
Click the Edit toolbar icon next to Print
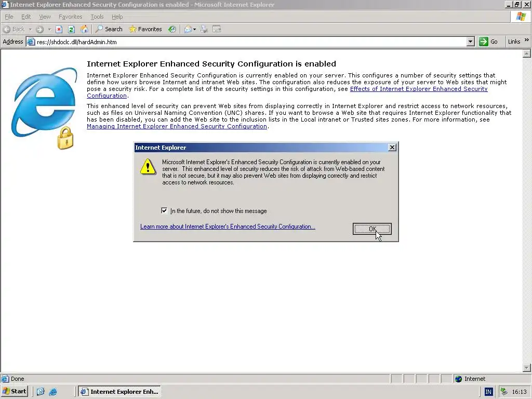(217, 29)
